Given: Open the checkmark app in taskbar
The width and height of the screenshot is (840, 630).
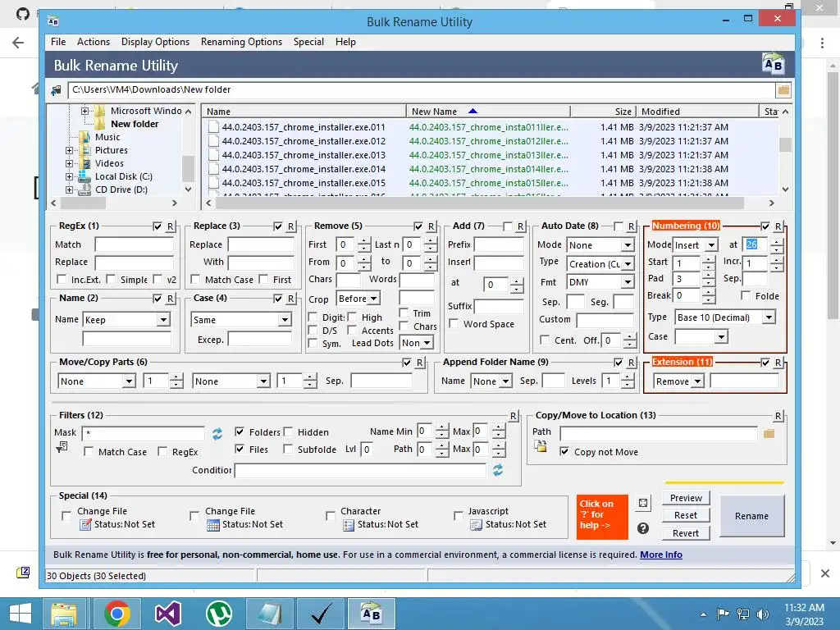Looking at the screenshot, I should click(322, 614).
